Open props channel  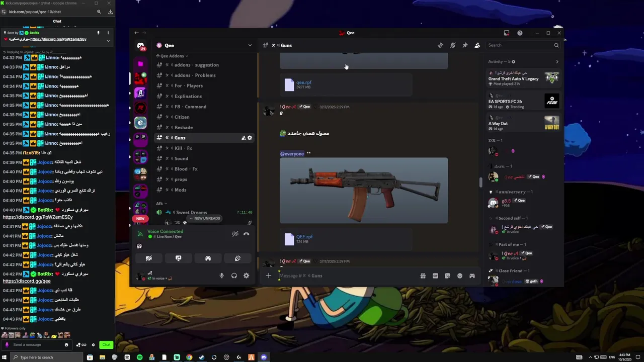[204, 179]
